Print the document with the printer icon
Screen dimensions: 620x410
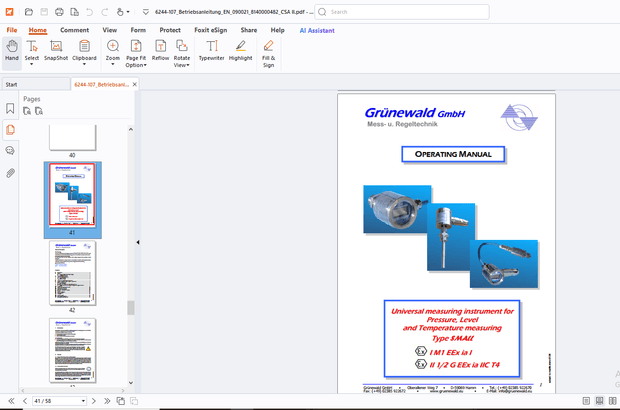59,12
